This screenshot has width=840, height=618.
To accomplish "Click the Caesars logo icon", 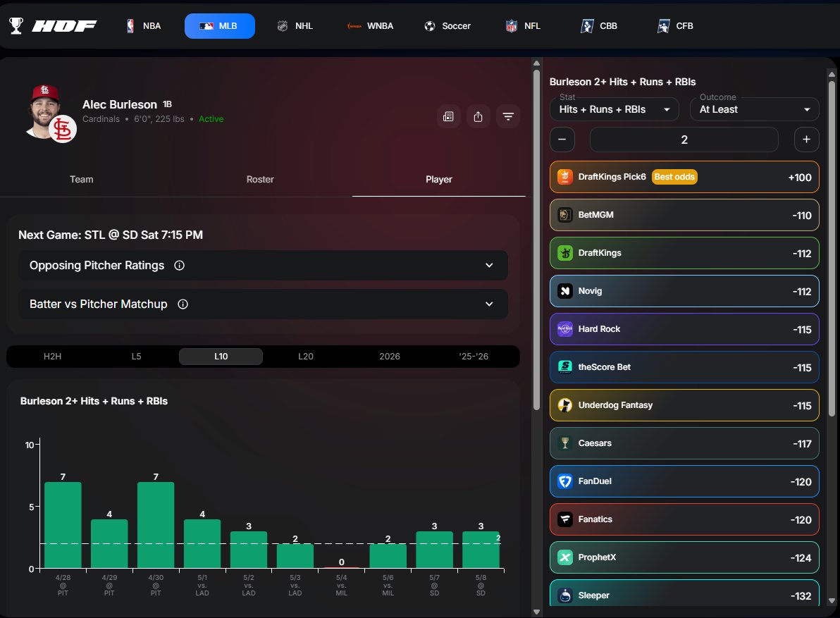I will 565,443.
